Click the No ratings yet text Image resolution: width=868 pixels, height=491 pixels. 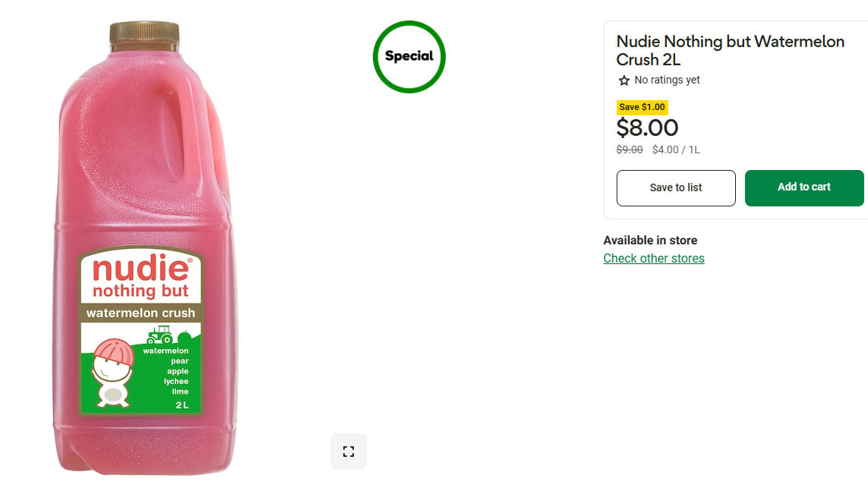(x=667, y=80)
